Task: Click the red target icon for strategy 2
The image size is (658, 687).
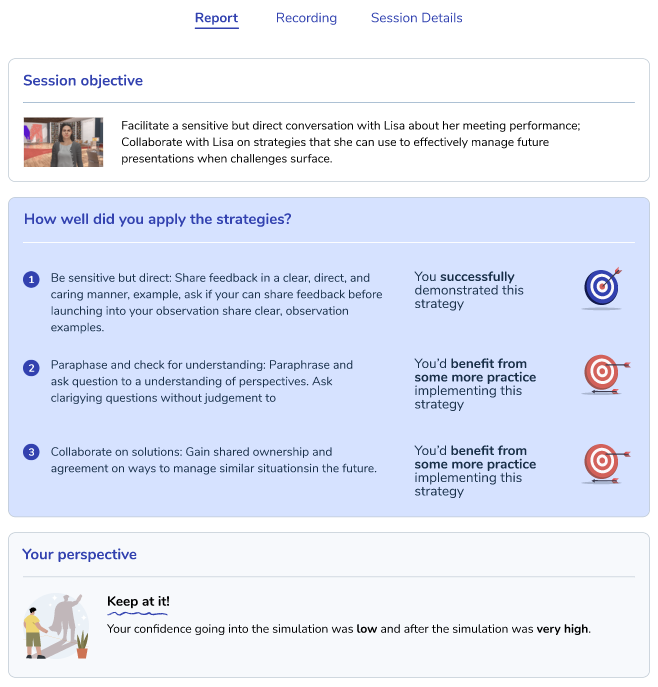Action: pos(602,376)
